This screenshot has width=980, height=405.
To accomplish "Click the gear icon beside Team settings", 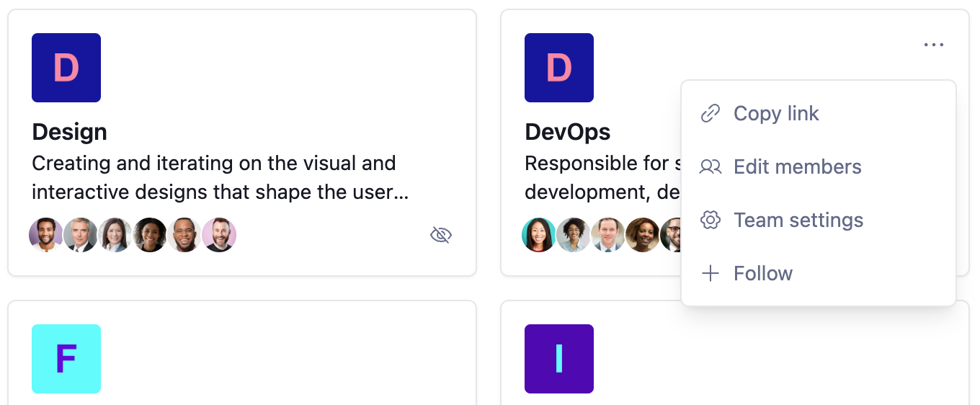I will [710, 220].
